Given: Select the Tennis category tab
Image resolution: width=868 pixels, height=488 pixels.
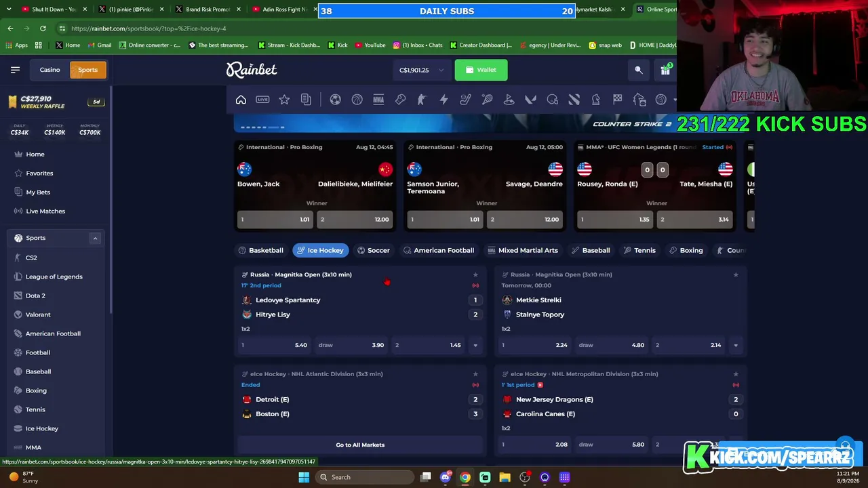Looking at the screenshot, I should (640, 250).
